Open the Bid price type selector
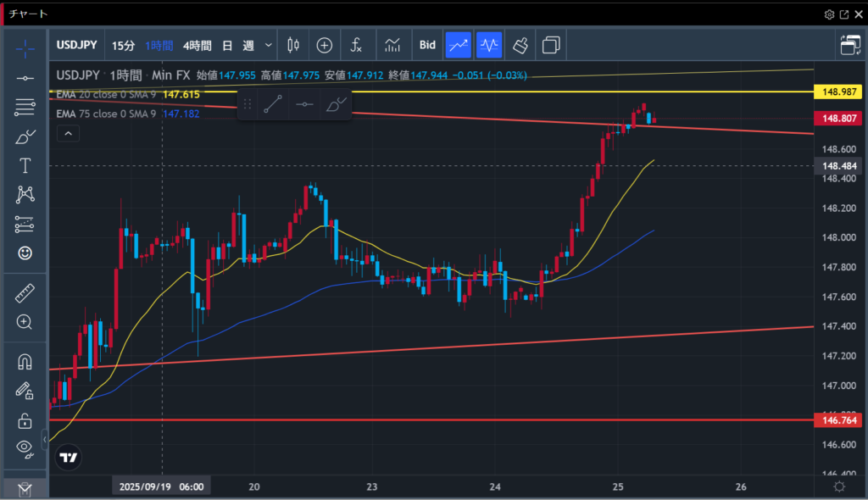 [x=427, y=45]
